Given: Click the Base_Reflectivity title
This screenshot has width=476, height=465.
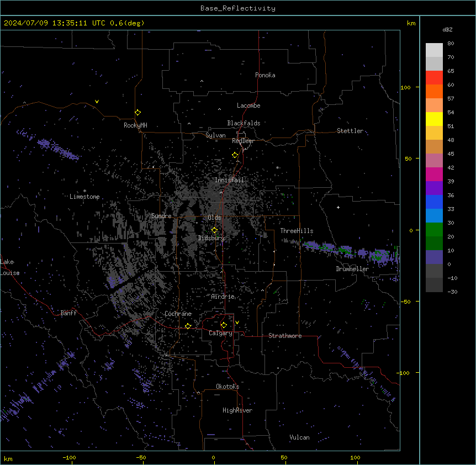Looking at the screenshot, I should point(238,8).
